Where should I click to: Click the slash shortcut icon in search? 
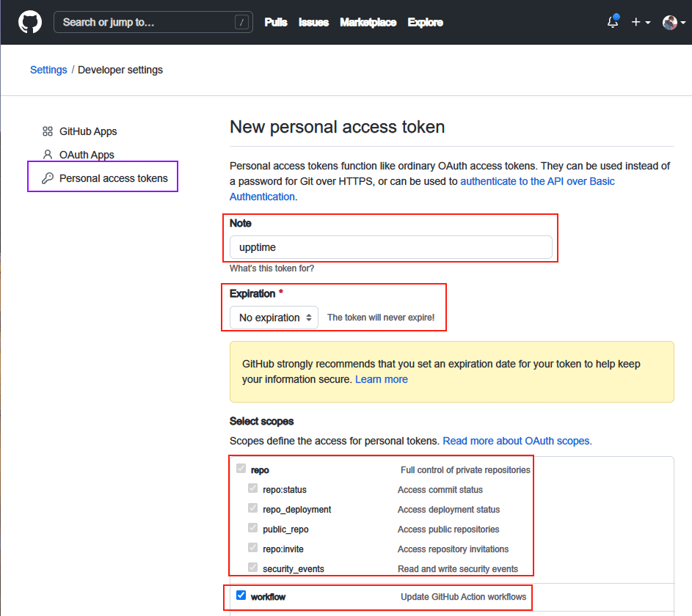pyautogui.click(x=241, y=22)
